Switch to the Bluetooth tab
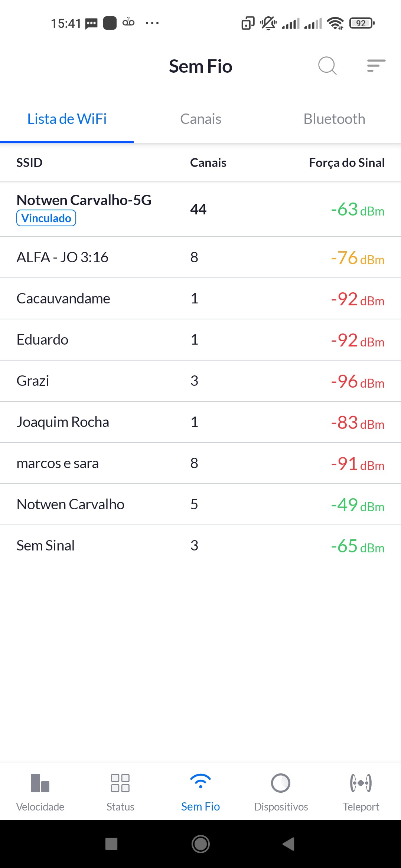 pos(334,119)
